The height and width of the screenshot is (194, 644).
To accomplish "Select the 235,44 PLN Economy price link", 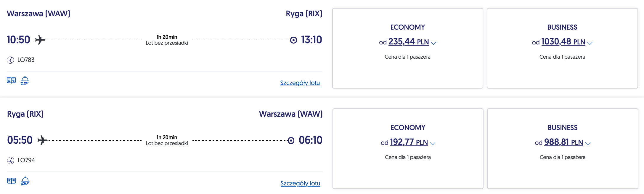I will click(x=408, y=42).
